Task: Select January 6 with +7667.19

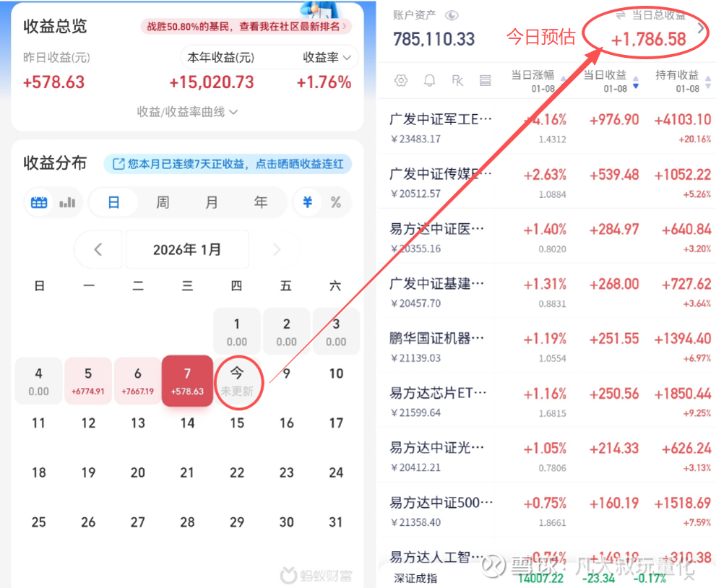Action: [137, 381]
